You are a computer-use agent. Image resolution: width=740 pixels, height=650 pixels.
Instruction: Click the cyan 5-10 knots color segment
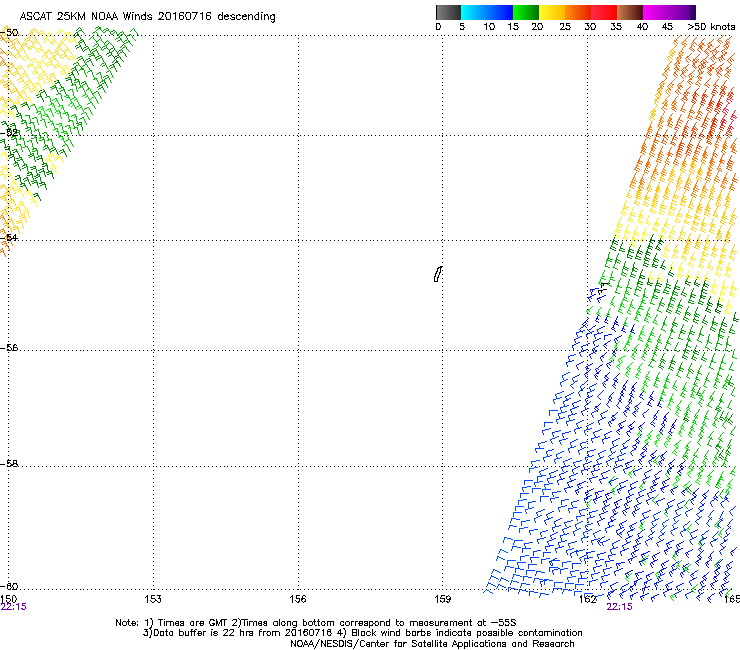(x=474, y=12)
